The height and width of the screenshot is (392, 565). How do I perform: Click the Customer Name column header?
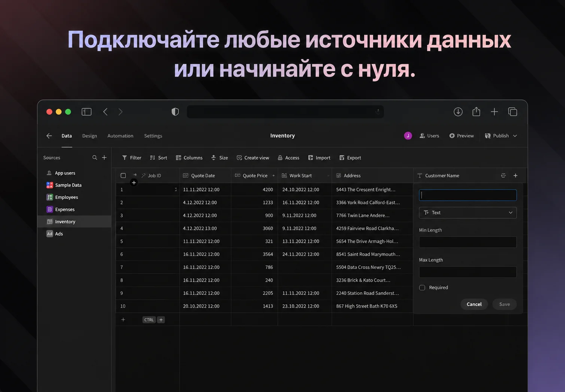click(x=442, y=176)
